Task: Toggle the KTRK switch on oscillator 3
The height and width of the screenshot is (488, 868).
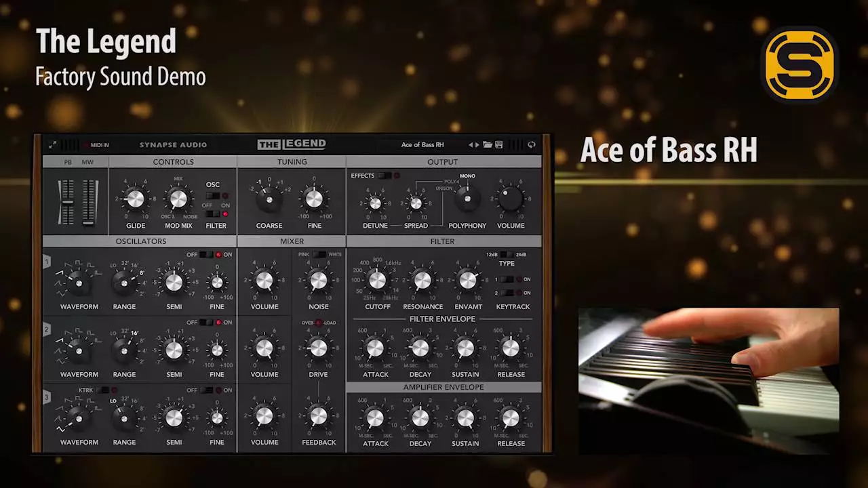Action: pyautogui.click(x=103, y=390)
